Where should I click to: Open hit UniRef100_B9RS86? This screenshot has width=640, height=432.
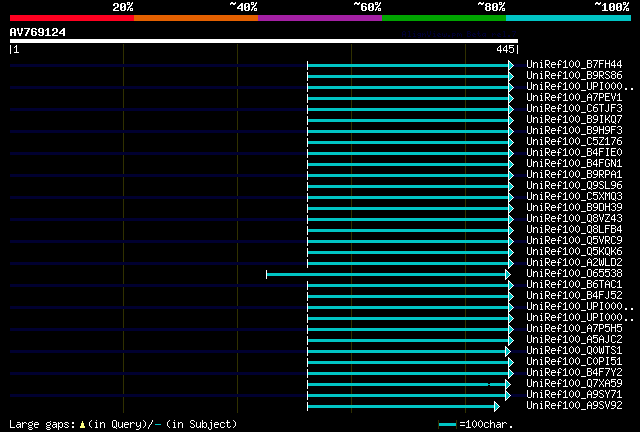574,76
